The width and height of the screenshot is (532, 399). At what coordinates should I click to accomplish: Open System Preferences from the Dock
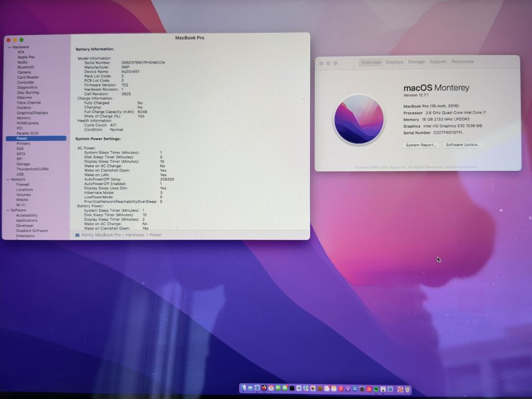click(362, 389)
